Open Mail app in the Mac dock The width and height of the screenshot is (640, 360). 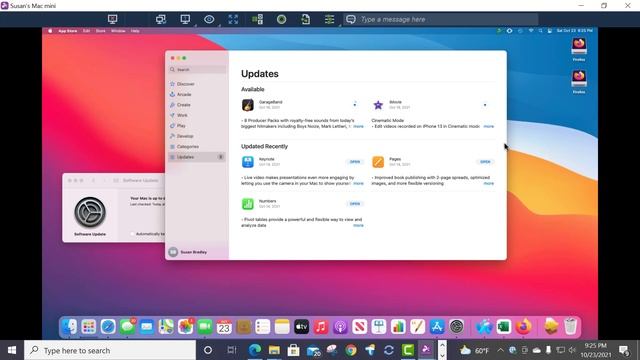pos(147,327)
